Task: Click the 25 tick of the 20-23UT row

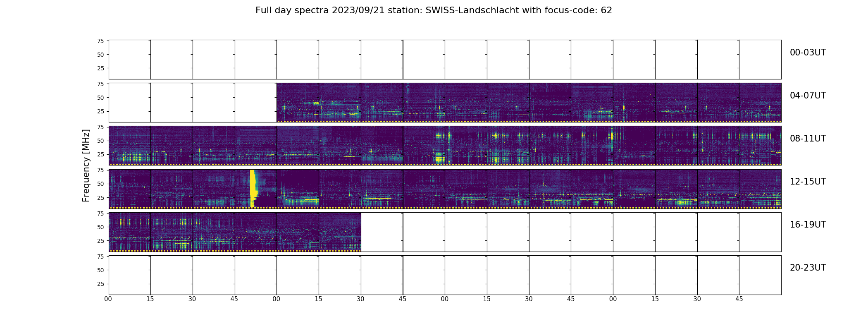Action: [x=100, y=284]
